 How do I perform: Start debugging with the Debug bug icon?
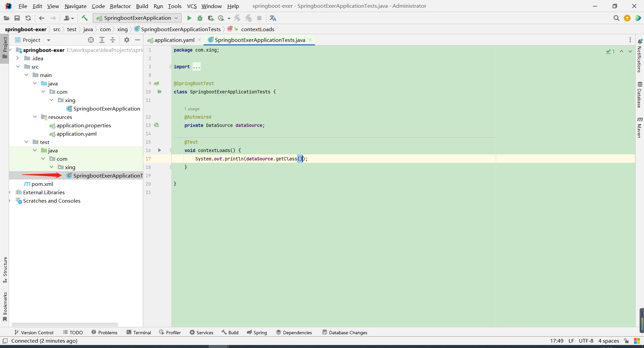click(200, 18)
